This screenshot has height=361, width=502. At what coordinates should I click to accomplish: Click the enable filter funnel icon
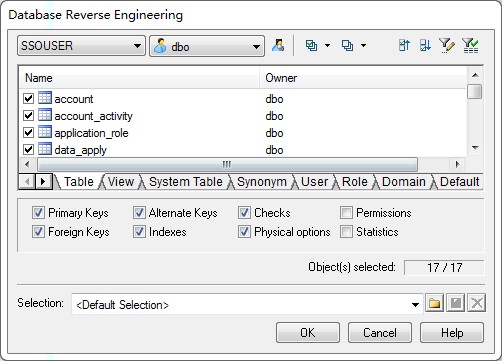(x=470, y=45)
